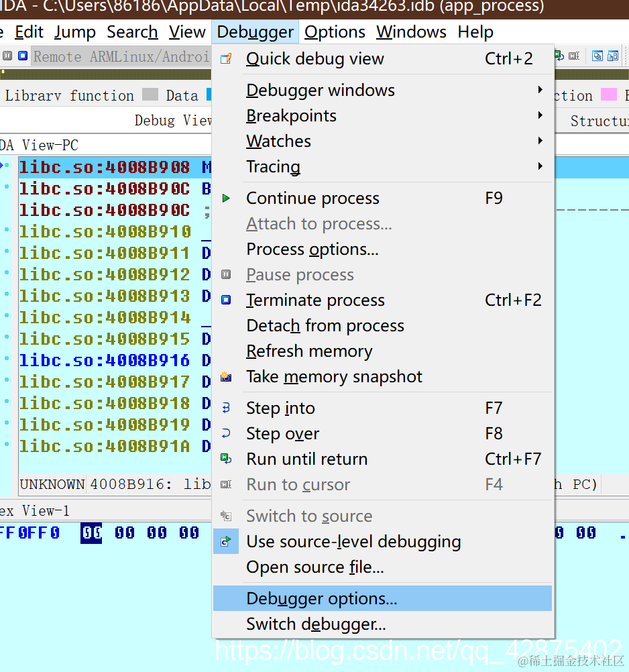Screen dimensions: 629x672
Task: Close the open Debugger menu
Action: 255,32
